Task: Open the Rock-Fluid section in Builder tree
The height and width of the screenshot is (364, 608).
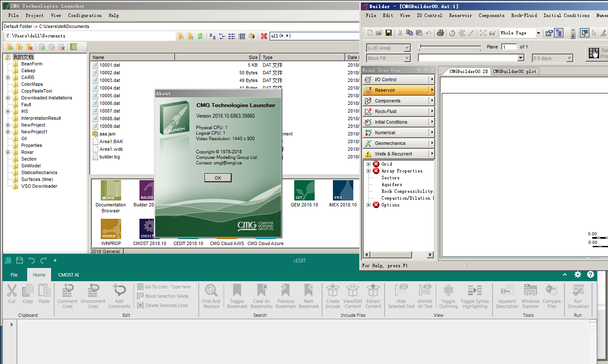Action: pos(398,111)
